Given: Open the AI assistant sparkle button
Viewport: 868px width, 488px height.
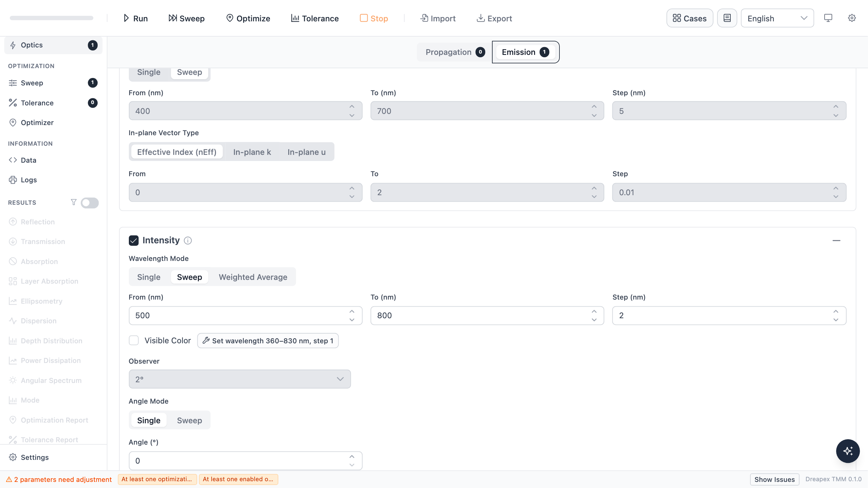Looking at the screenshot, I should point(848,451).
